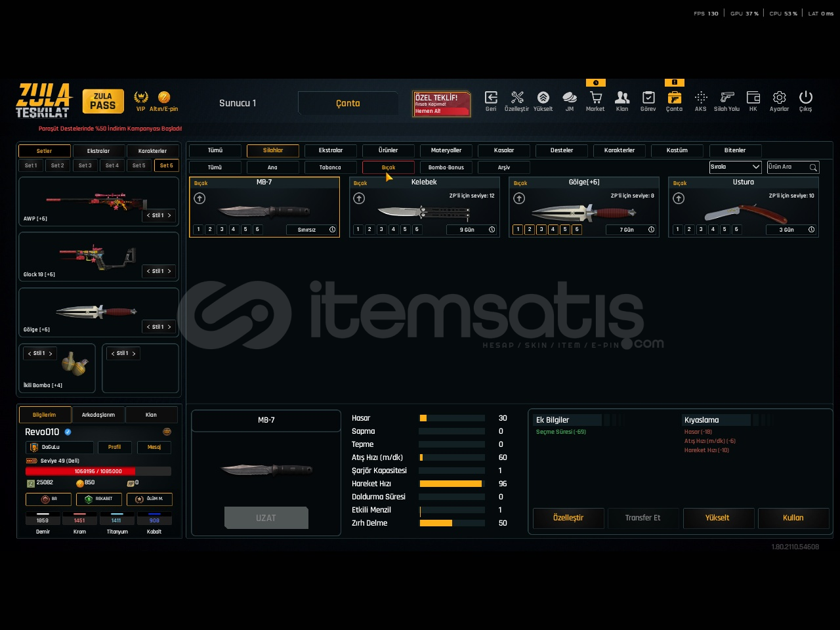Image resolution: width=840 pixels, height=630 pixels.
Task: Select slot 3 on MB-7 card
Action: (x=222, y=230)
